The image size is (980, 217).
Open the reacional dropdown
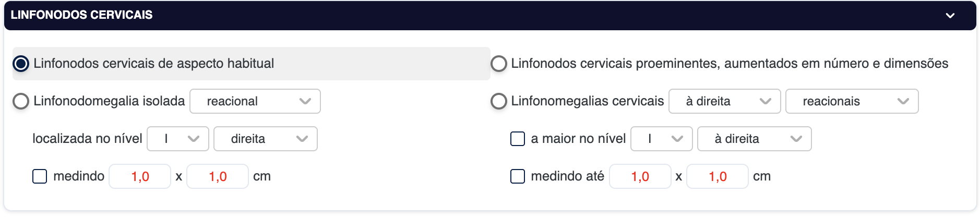coord(255,101)
